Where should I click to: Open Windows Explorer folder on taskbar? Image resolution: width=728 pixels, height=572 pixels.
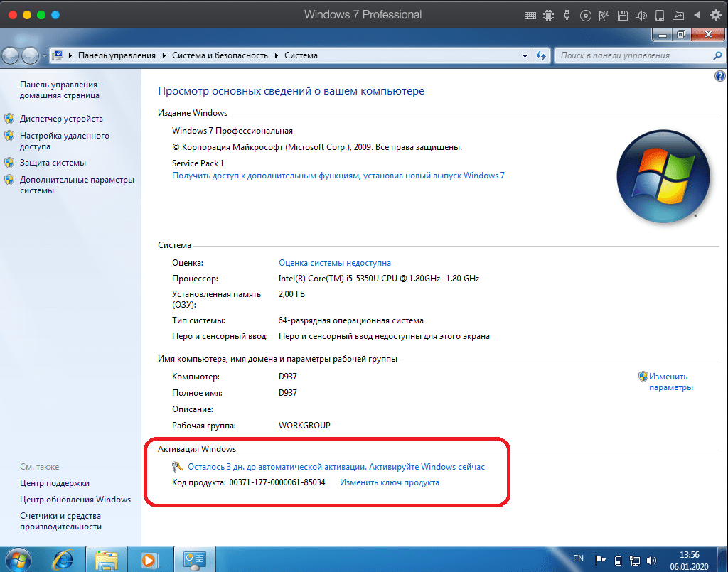[x=107, y=560]
